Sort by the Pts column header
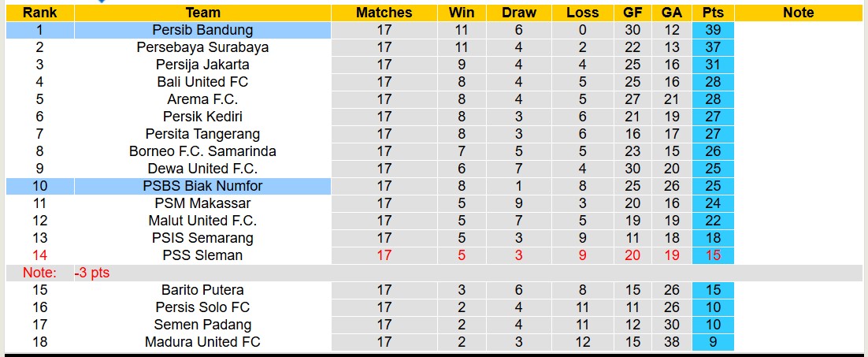868x357 pixels. [x=713, y=13]
